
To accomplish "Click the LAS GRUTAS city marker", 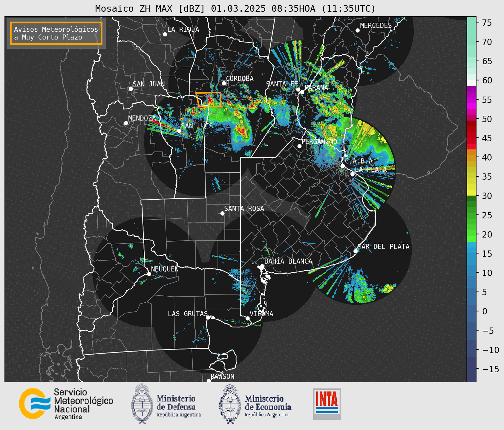I will tap(208, 318).
